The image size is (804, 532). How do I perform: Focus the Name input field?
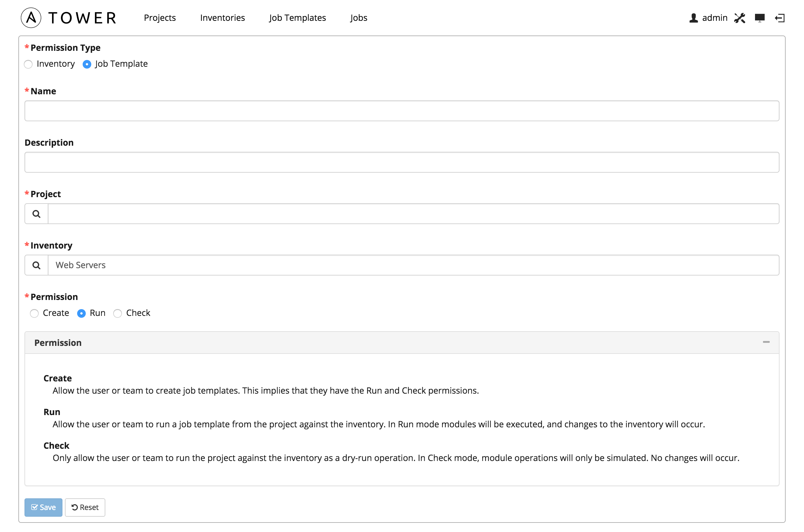(x=402, y=111)
